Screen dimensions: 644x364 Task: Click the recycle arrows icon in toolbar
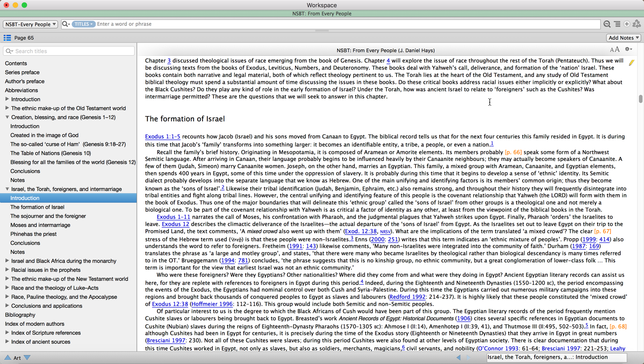click(x=636, y=24)
